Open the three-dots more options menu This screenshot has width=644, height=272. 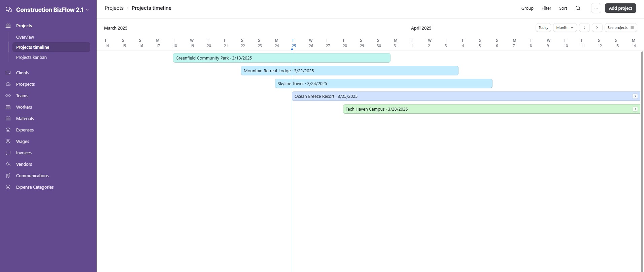click(x=596, y=8)
